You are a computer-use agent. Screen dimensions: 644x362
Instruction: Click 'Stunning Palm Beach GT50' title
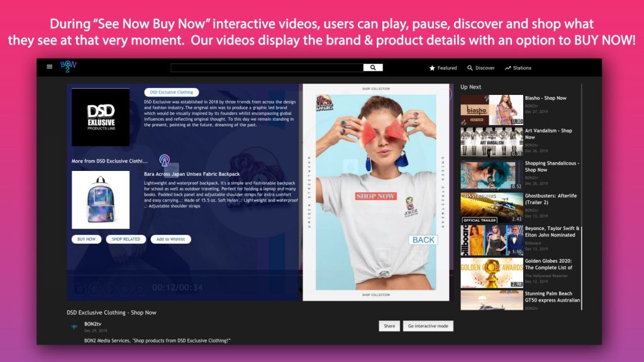point(552,297)
